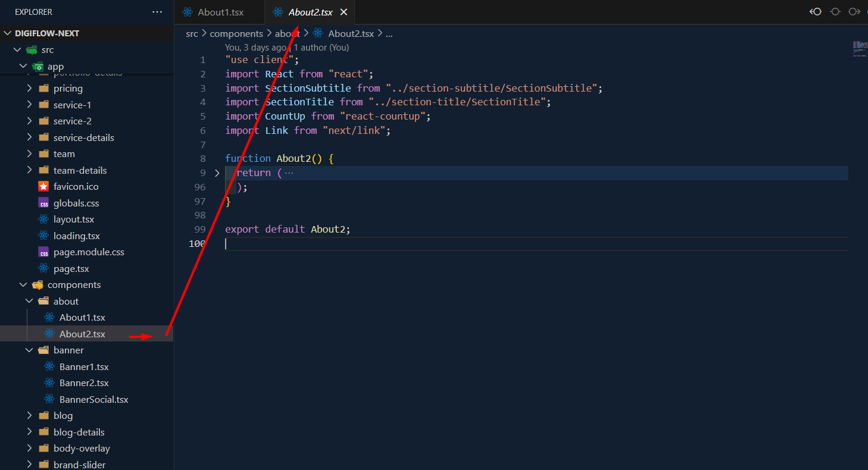Viewport: 868px width, 470px height.
Task: Switch to About1.tsx editor tab
Action: click(219, 12)
